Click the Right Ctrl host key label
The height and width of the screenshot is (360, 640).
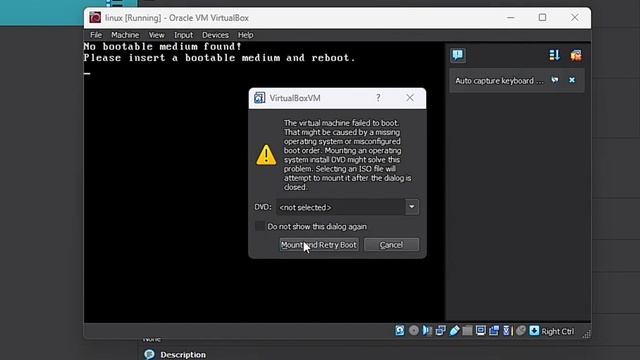pyautogui.click(x=558, y=331)
